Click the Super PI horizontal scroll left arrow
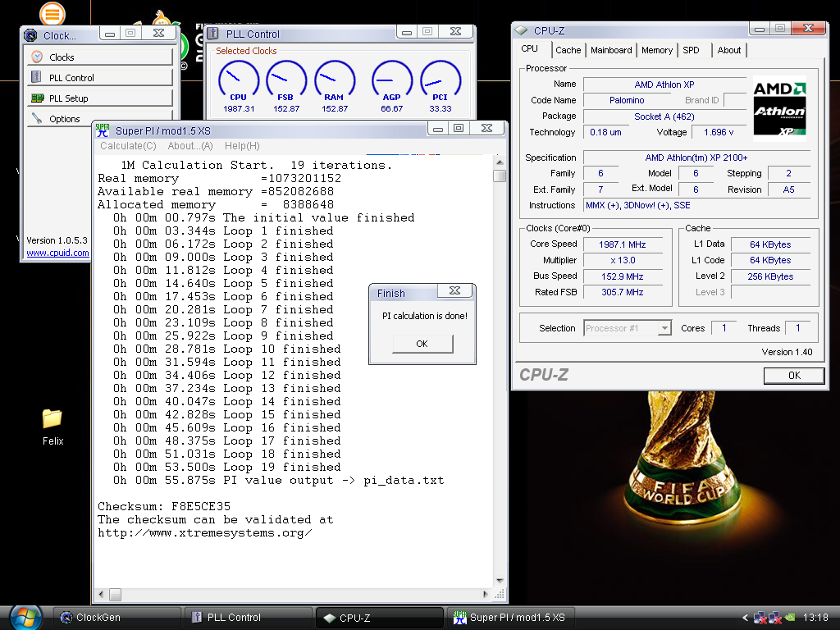Viewport: 840px width, 630px height. click(101, 594)
